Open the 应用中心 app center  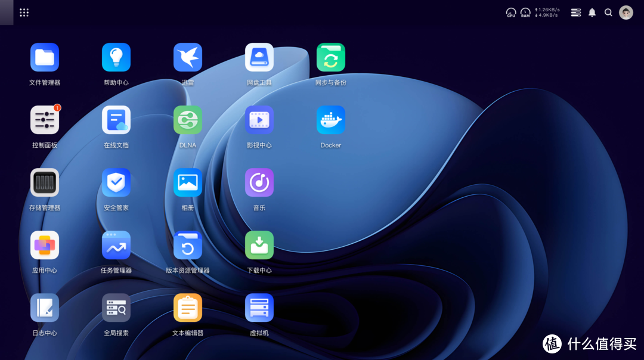45,245
